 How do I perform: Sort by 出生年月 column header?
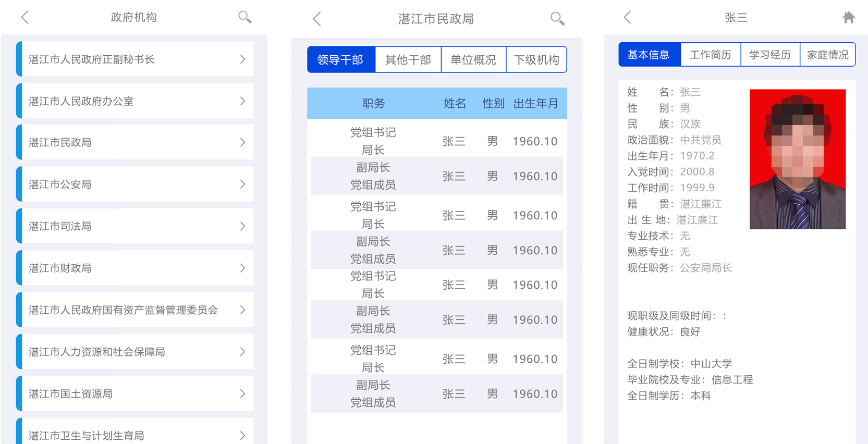coord(535,103)
